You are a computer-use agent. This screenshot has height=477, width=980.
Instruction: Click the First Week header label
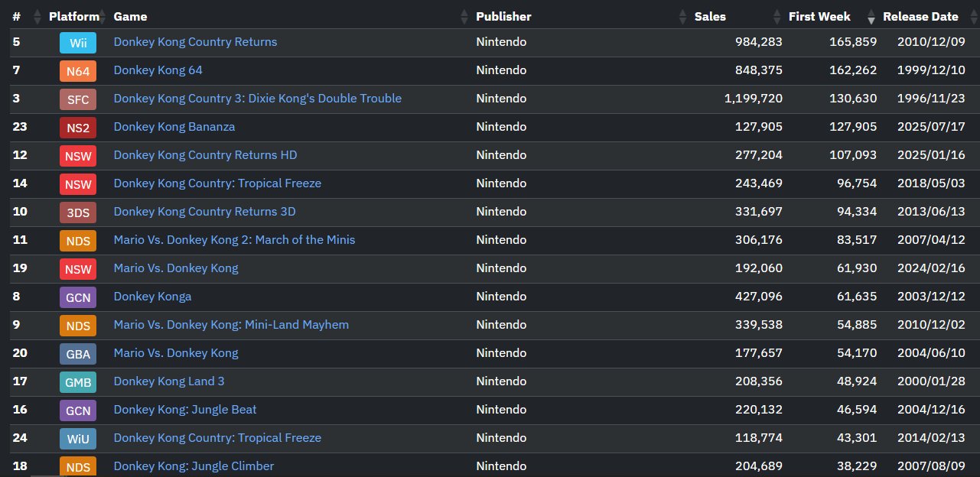(x=819, y=17)
